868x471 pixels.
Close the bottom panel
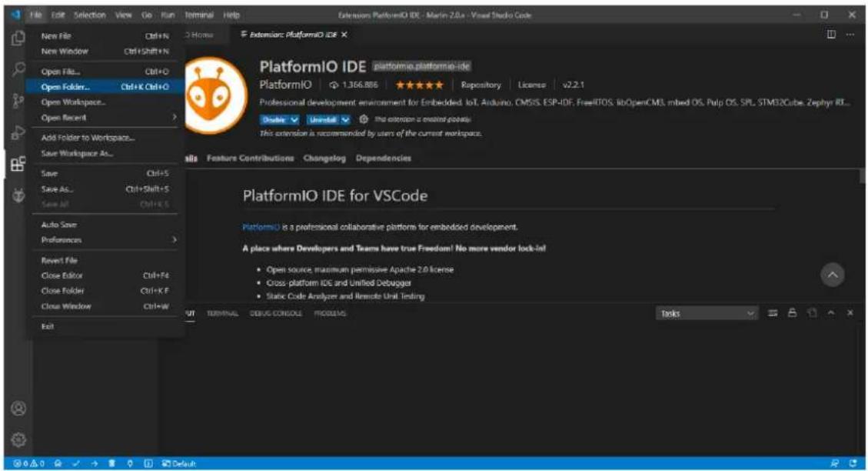point(850,313)
